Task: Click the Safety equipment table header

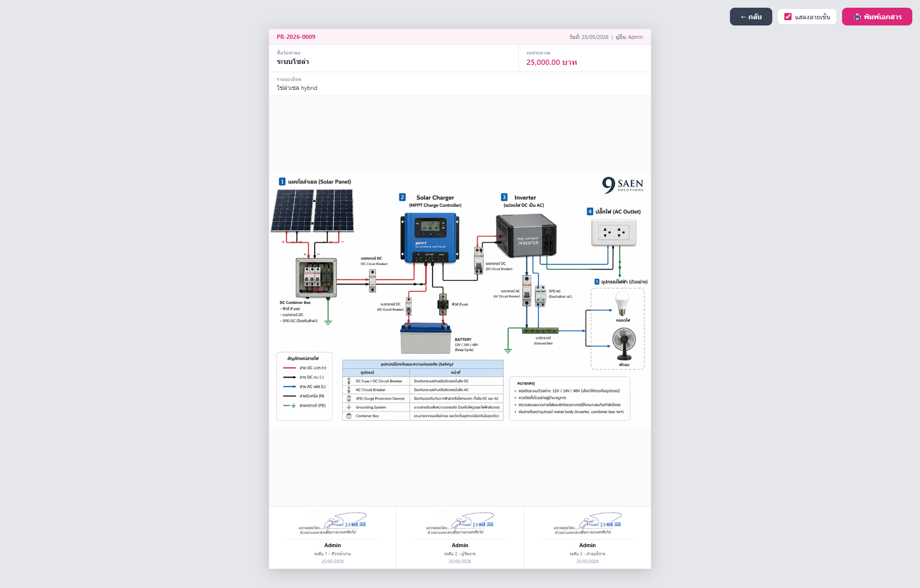Action: click(x=422, y=364)
